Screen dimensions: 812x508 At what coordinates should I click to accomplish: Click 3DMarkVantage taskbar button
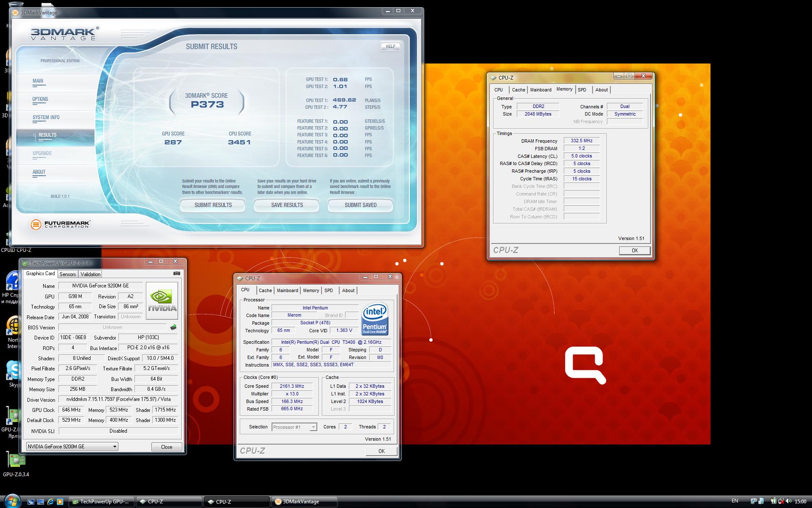pyautogui.click(x=304, y=502)
